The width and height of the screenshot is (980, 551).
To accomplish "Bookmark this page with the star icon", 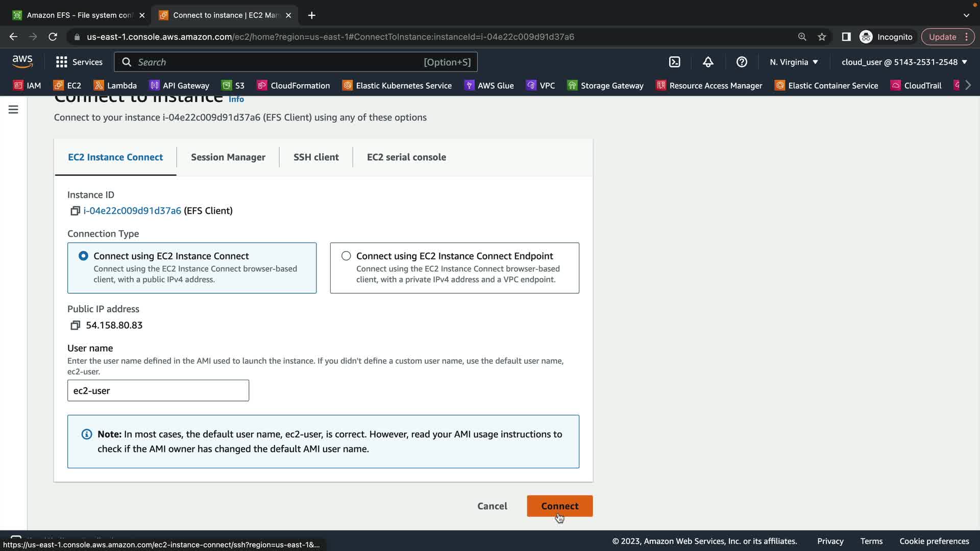I will coord(822,37).
